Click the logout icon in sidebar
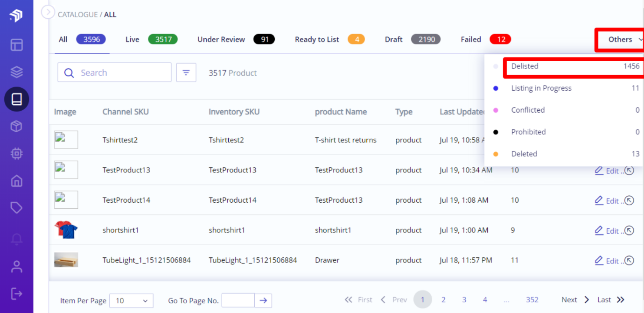This screenshot has height=313, width=644. click(x=17, y=293)
